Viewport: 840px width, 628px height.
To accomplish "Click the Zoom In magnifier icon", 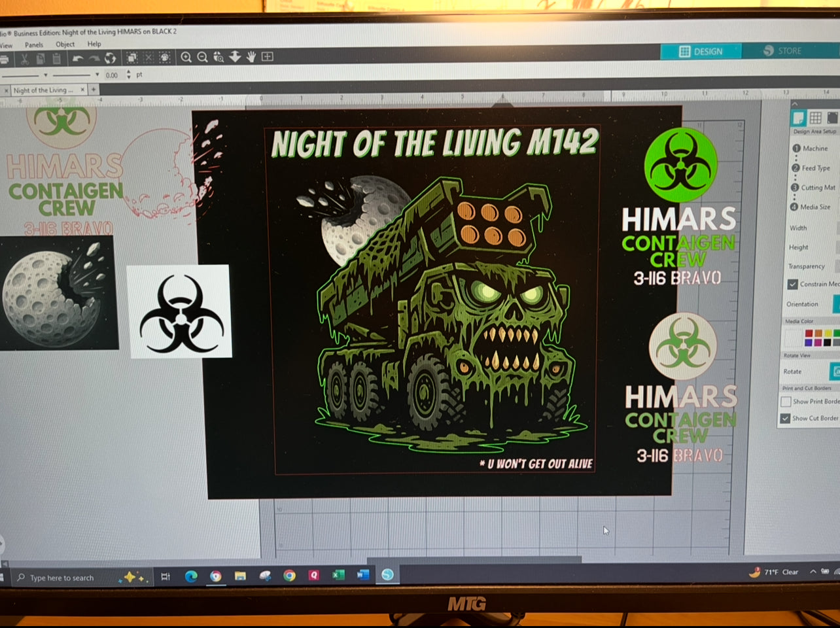I will pos(186,58).
